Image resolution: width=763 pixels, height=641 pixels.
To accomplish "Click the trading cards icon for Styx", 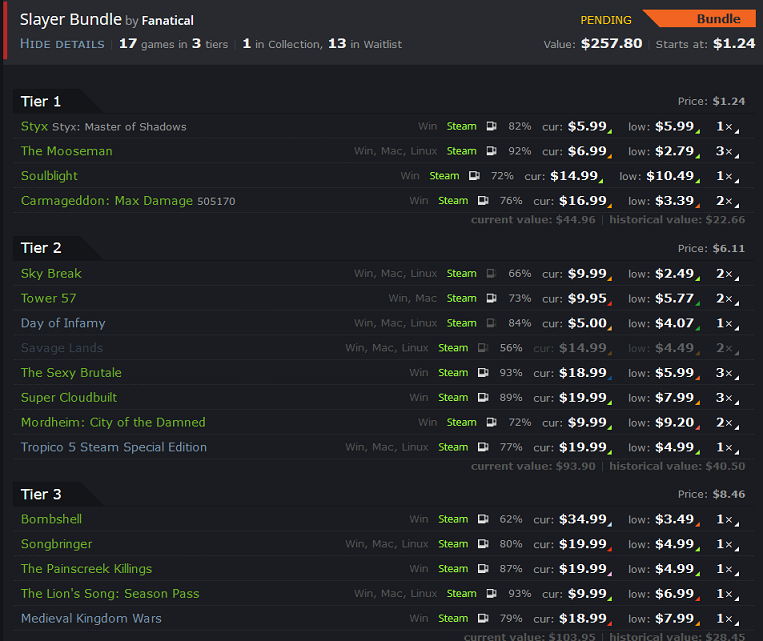I will (491, 127).
